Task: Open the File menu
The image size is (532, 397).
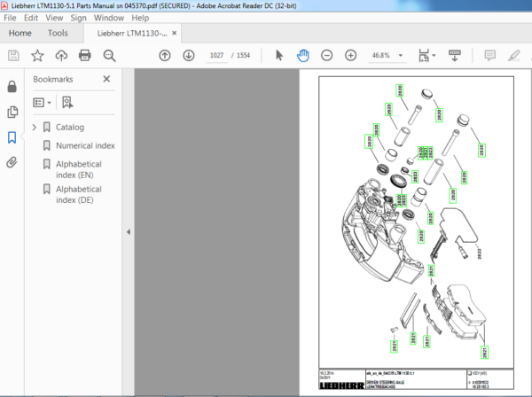Action: click(10, 18)
